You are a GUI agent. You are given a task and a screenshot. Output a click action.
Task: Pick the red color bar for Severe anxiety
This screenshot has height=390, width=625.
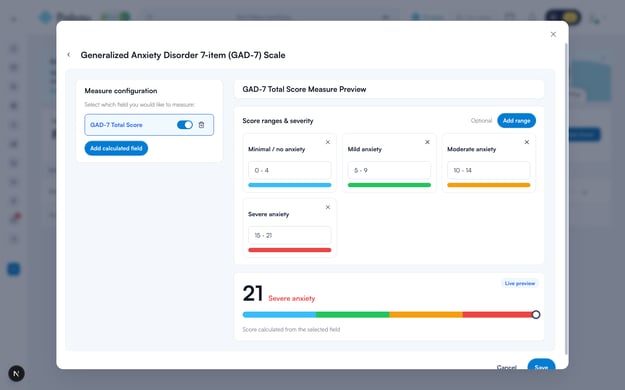[x=289, y=250]
